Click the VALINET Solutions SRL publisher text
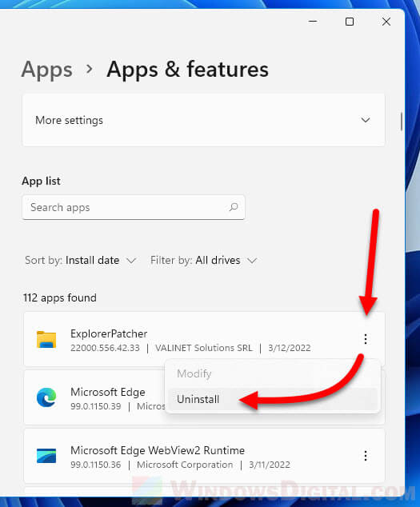 pyautogui.click(x=204, y=348)
